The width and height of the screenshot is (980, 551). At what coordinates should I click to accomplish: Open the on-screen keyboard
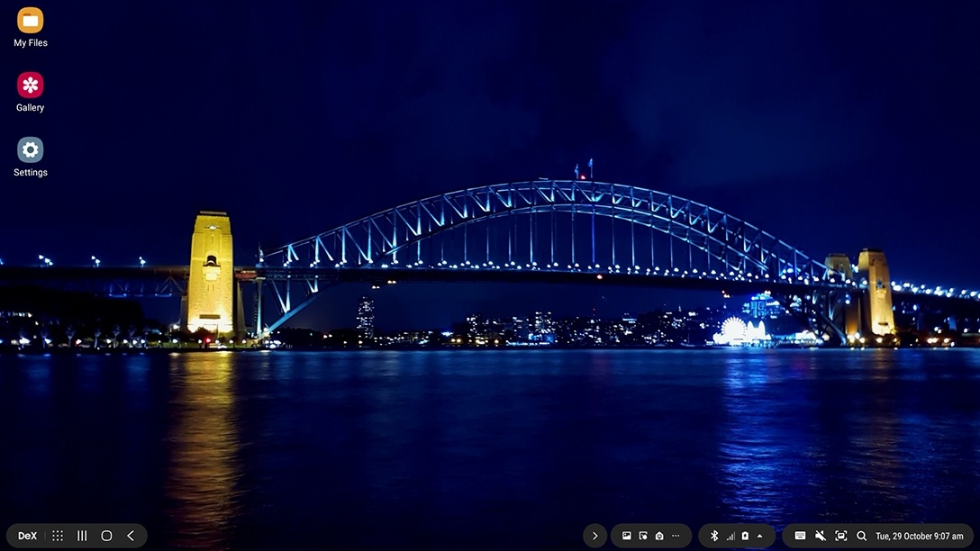(x=799, y=535)
